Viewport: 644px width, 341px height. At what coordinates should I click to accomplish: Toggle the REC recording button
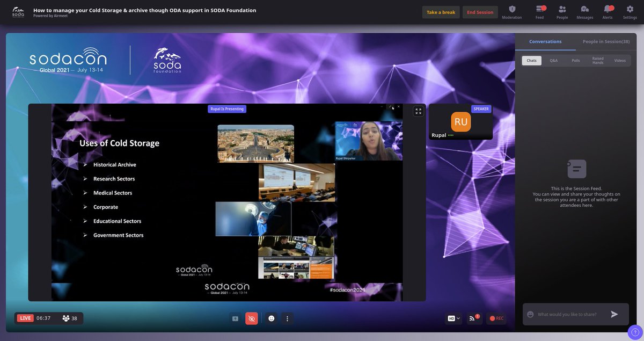[496, 318]
